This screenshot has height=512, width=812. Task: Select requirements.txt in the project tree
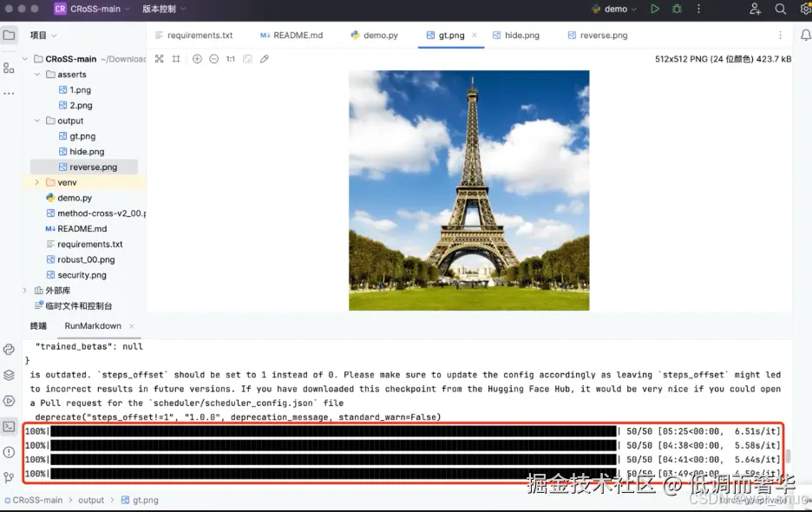[x=84, y=244]
